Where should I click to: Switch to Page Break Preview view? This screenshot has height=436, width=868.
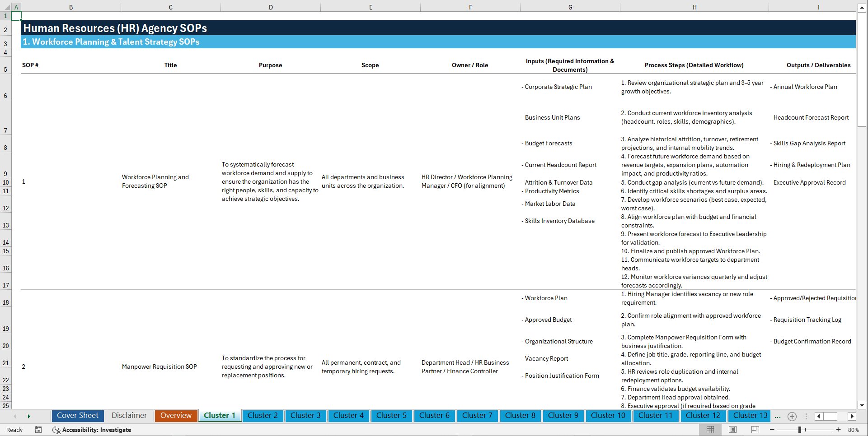(x=755, y=429)
